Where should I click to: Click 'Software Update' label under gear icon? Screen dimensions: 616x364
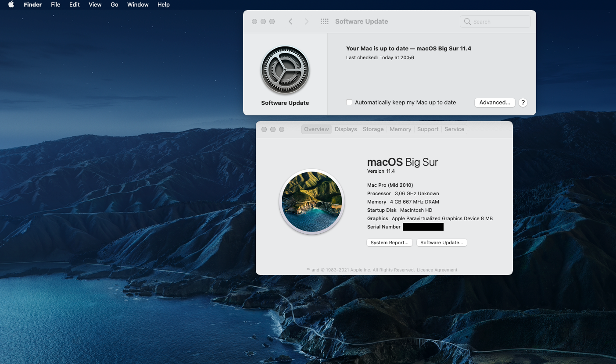[x=285, y=103]
